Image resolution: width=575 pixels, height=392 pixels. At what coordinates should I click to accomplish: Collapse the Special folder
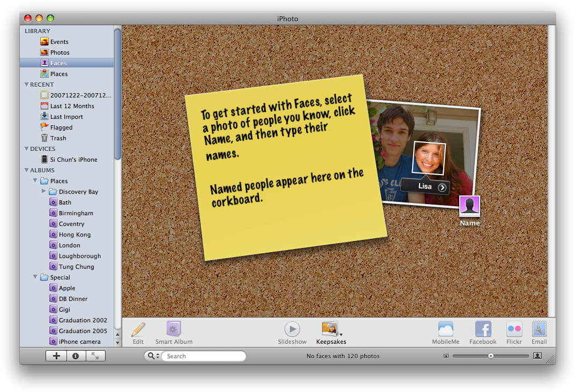(35, 277)
